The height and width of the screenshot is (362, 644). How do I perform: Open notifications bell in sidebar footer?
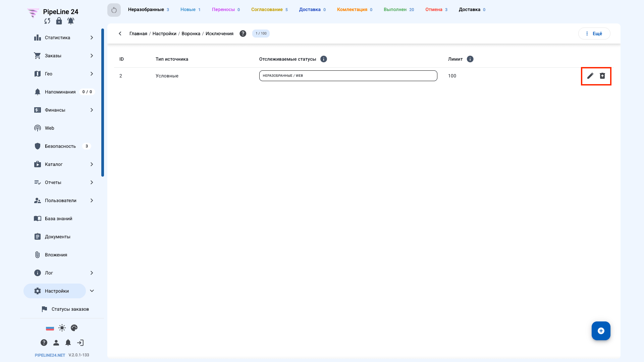68,343
